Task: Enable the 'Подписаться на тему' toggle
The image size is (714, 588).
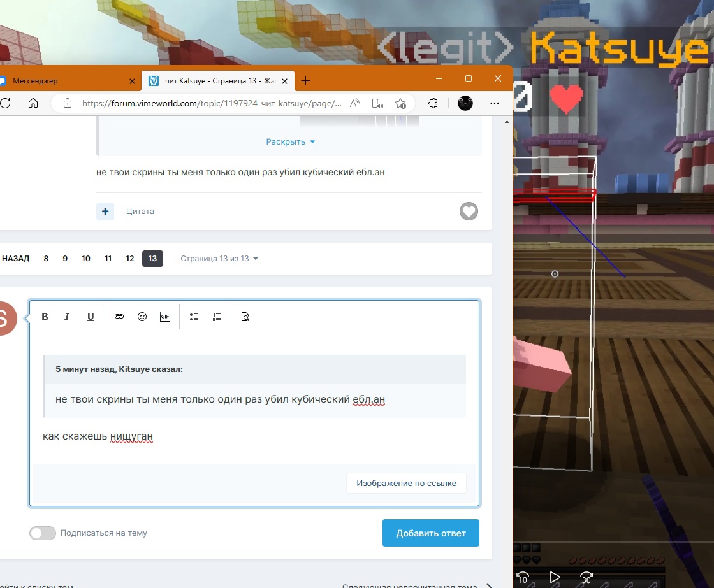Action: pyautogui.click(x=43, y=533)
